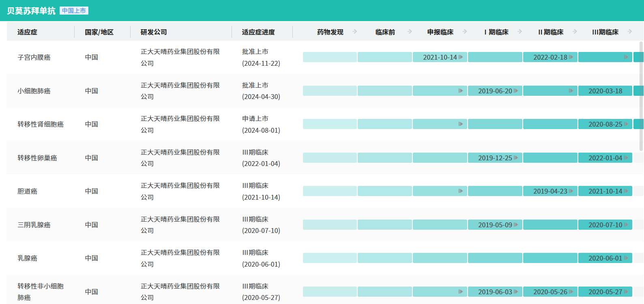Click 申报临床 marker icon in 胆道癌 row
The width and height of the screenshot is (644, 304).
(x=461, y=191)
